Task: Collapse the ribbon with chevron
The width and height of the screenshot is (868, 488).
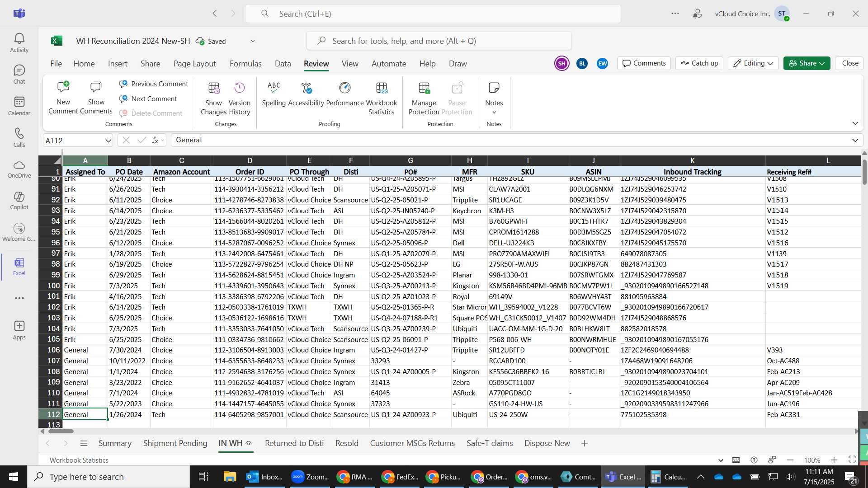Action: tap(855, 123)
